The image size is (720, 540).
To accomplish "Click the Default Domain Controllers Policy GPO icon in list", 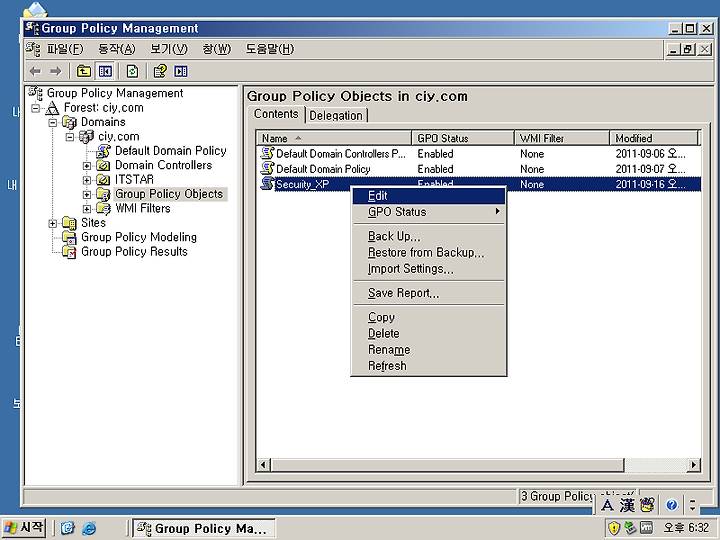I will pos(267,153).
